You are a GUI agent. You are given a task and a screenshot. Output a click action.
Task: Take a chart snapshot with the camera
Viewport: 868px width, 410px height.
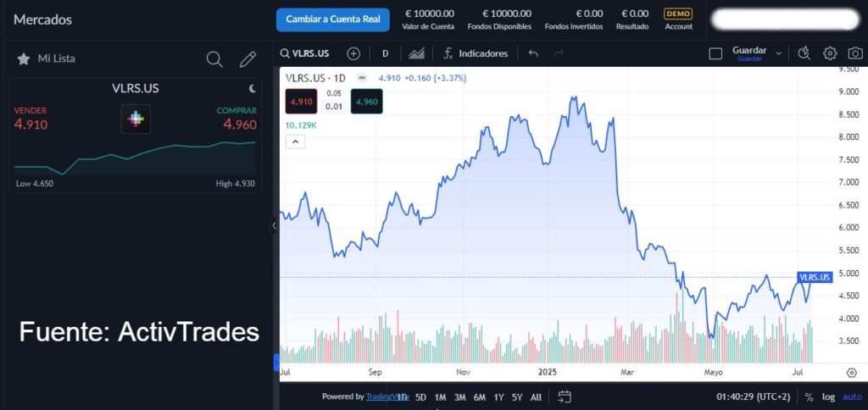[x=855, y=53]
